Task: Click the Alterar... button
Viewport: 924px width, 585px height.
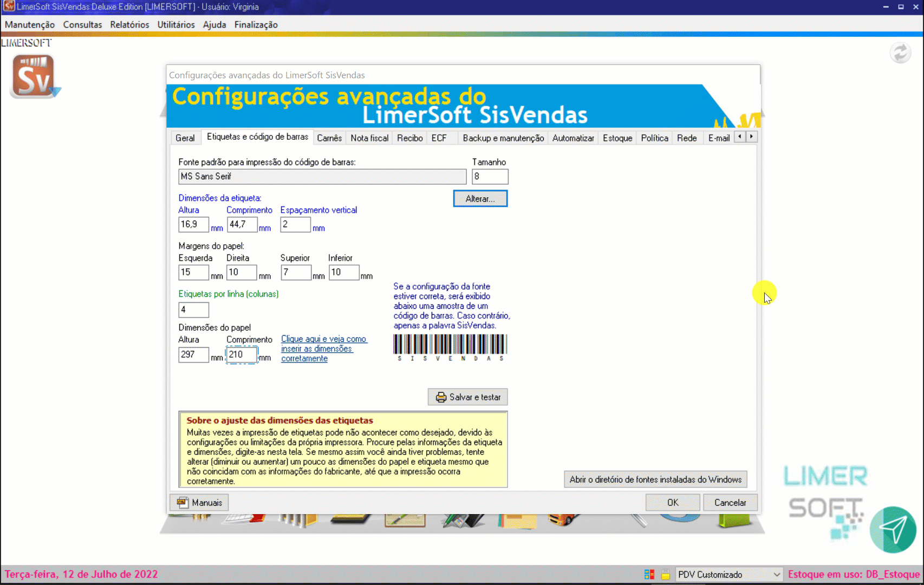Action: click(x=480, y=199)
